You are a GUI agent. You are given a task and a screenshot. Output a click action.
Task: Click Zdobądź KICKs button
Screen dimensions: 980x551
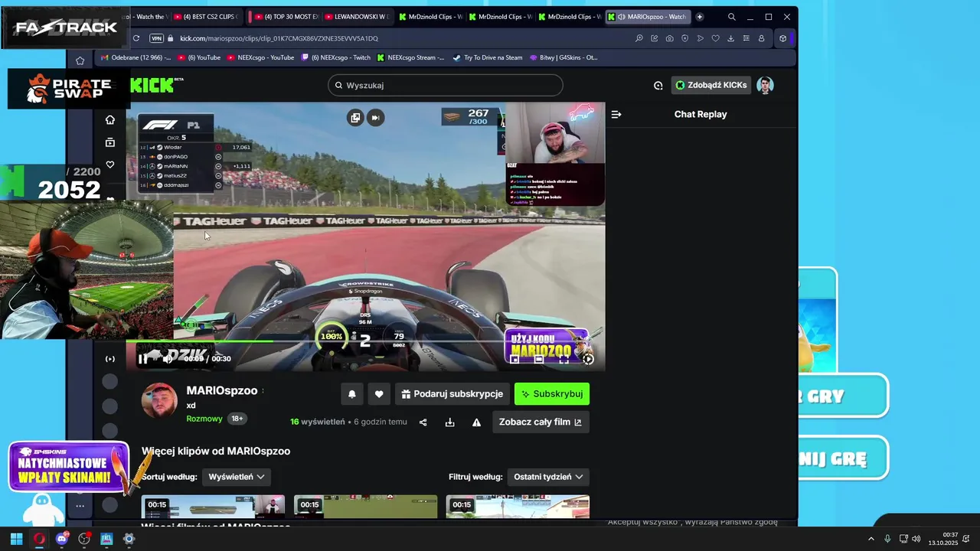point(711,85)
